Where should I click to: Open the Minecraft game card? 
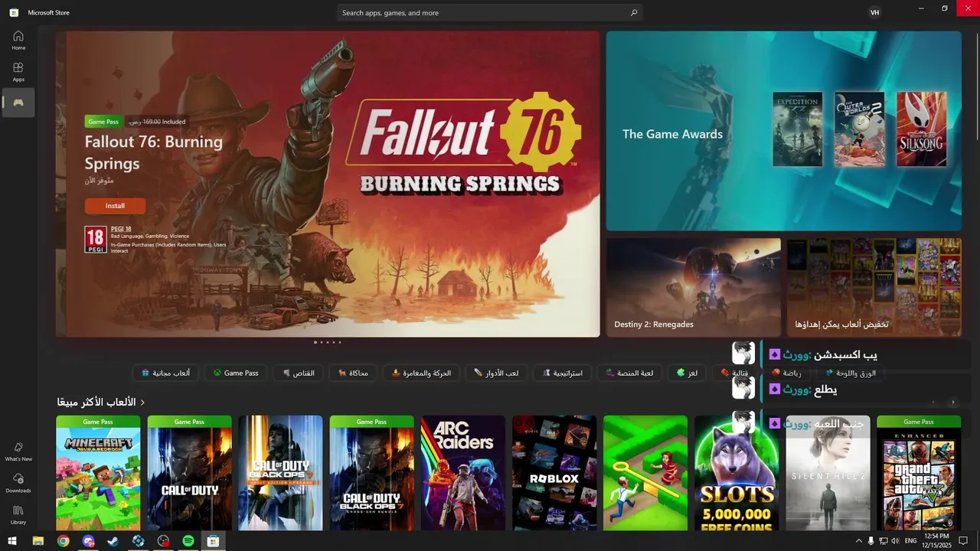click(98, 473)
